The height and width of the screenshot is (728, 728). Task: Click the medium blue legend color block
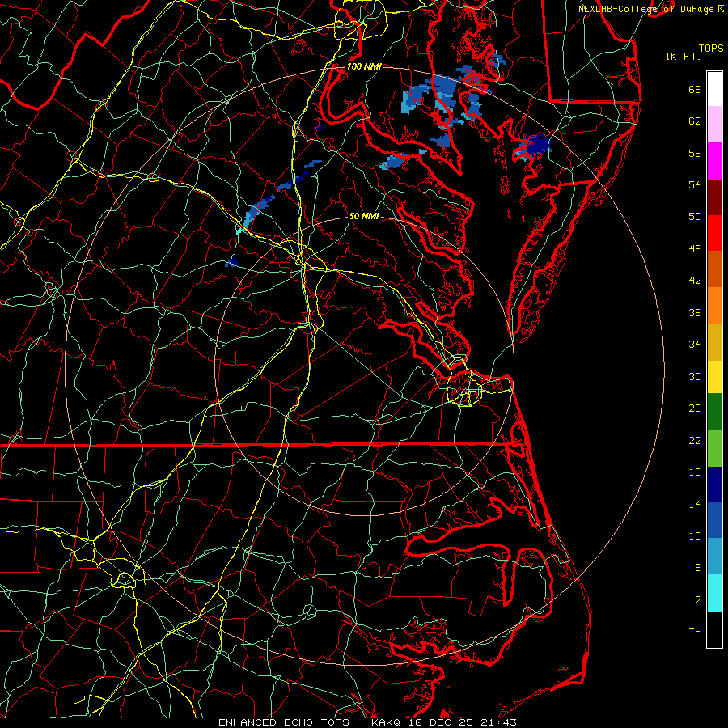point(714,520)
